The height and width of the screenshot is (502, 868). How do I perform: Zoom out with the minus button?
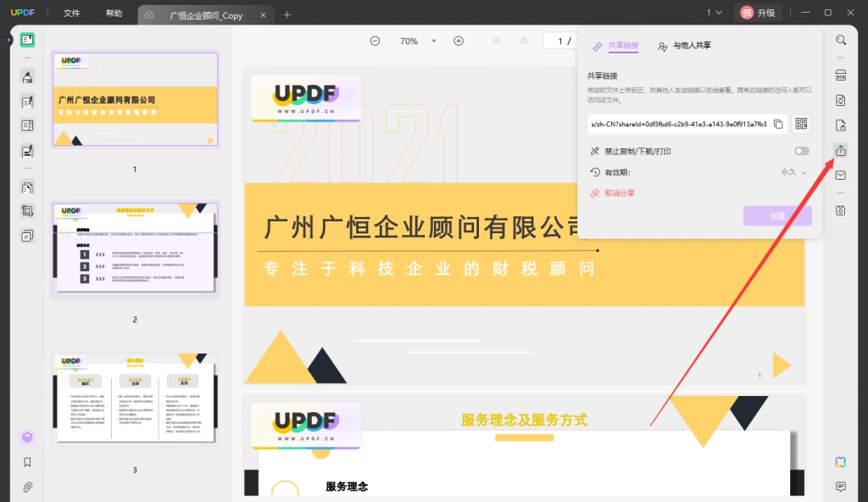click(375, 41)
